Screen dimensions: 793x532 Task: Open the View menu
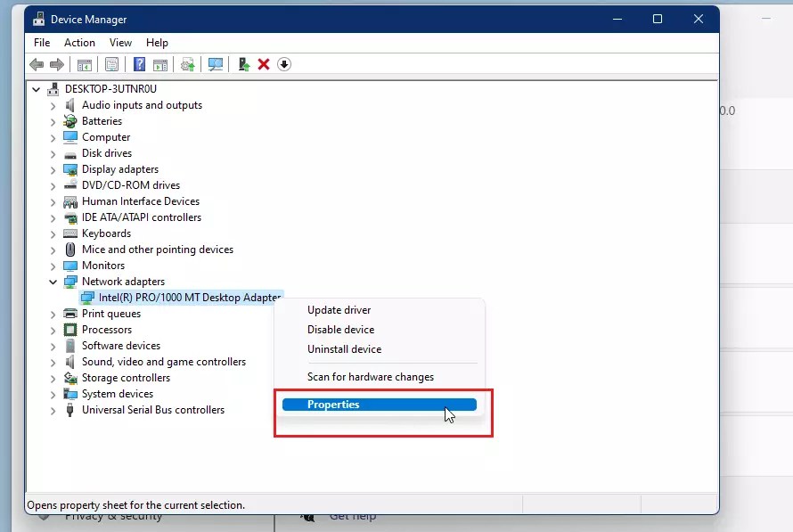[x=120, y=42]
